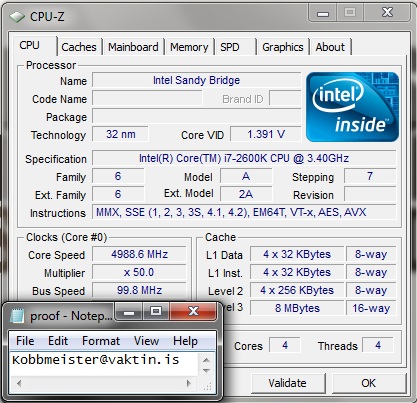This screenshot has width=417, height=403.
Task: Close the proof Notepad window
Action: tap(194, 312)
